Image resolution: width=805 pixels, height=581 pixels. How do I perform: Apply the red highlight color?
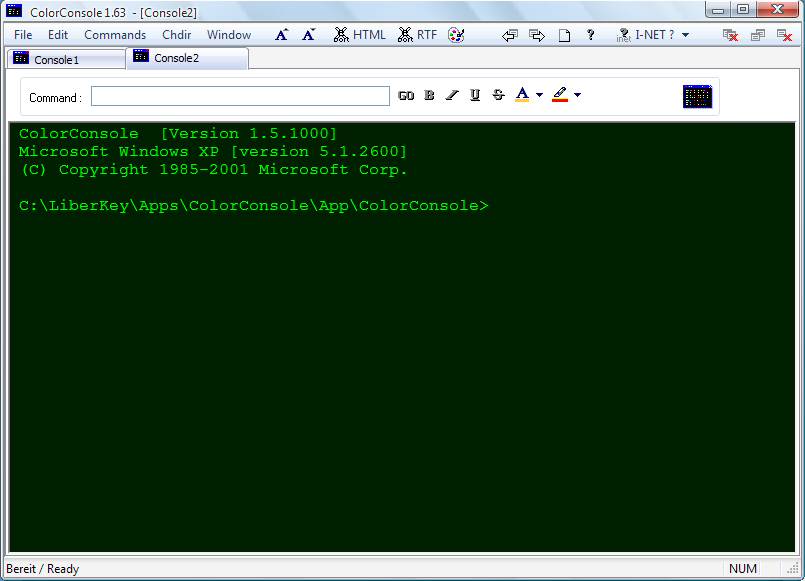coord(560,95)
